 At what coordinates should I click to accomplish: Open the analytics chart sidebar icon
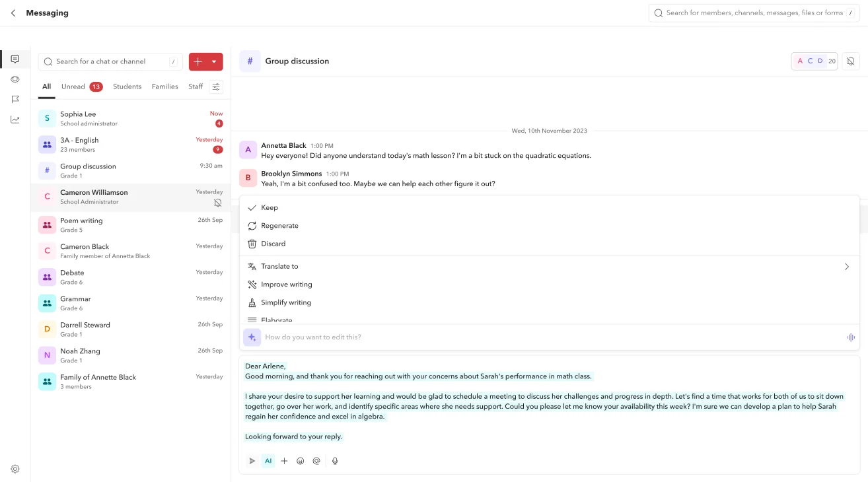click(15, 120)
